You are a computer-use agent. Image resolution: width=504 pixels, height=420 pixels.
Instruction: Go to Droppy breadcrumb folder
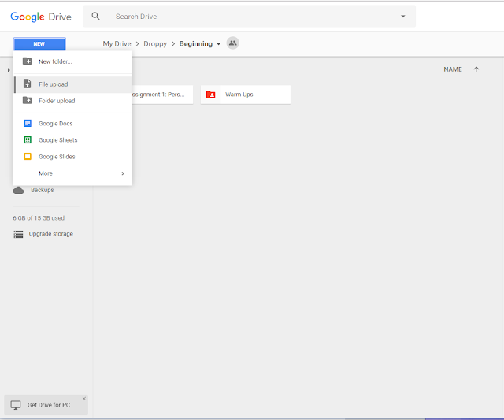(155, 44)
